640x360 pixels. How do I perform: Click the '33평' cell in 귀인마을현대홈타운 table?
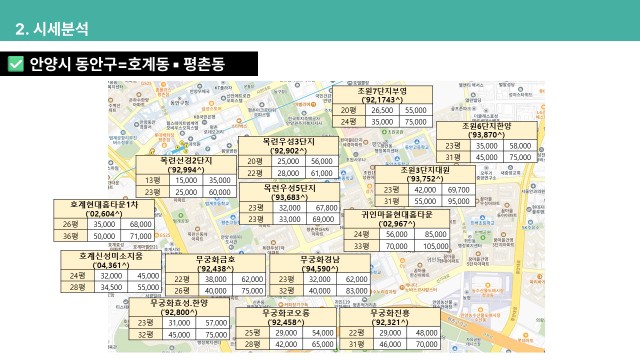361,246
